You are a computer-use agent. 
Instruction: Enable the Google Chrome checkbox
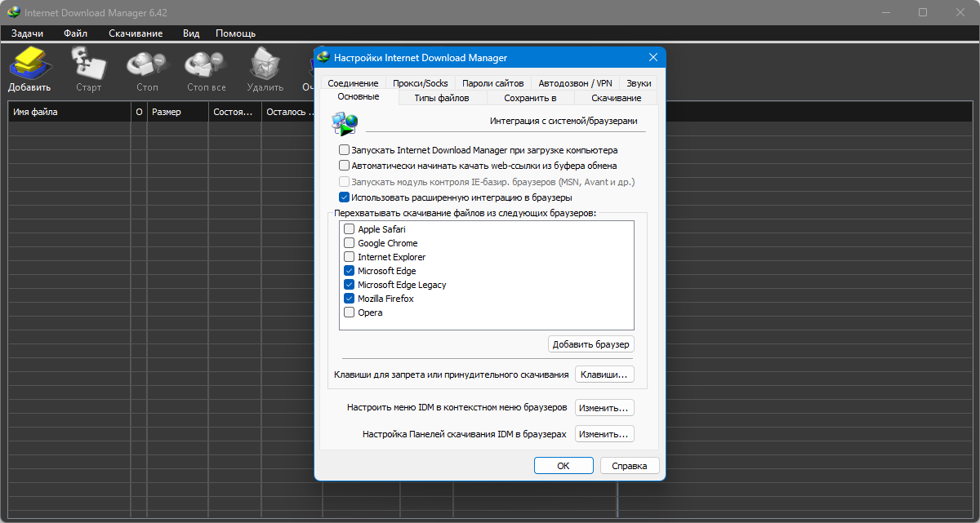click(350, 243)
